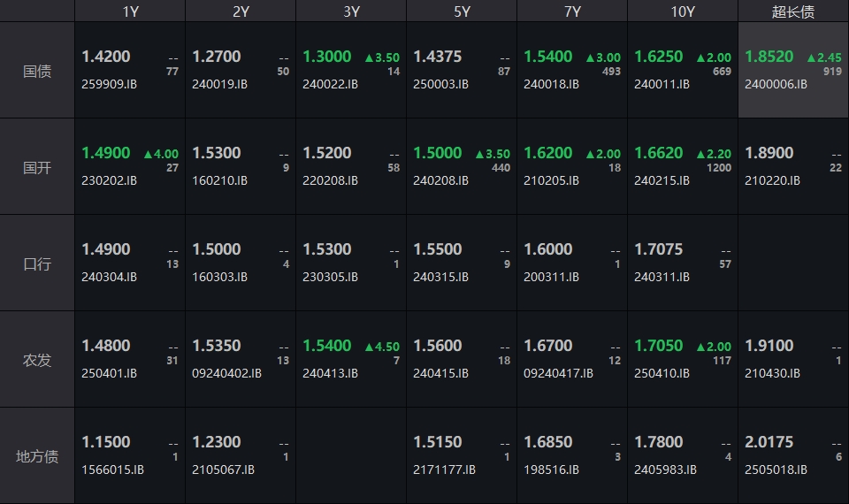849x504 pixels.
Task: Open bond 240215.IB in the 国开 row
Action: (x=662, y=180)
